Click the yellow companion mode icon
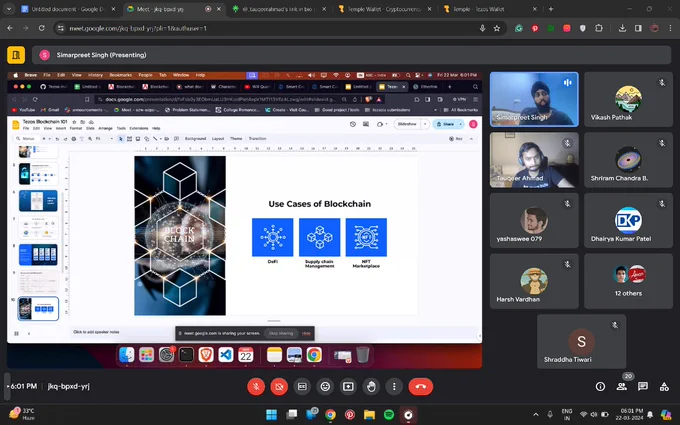 pos(16,55)
